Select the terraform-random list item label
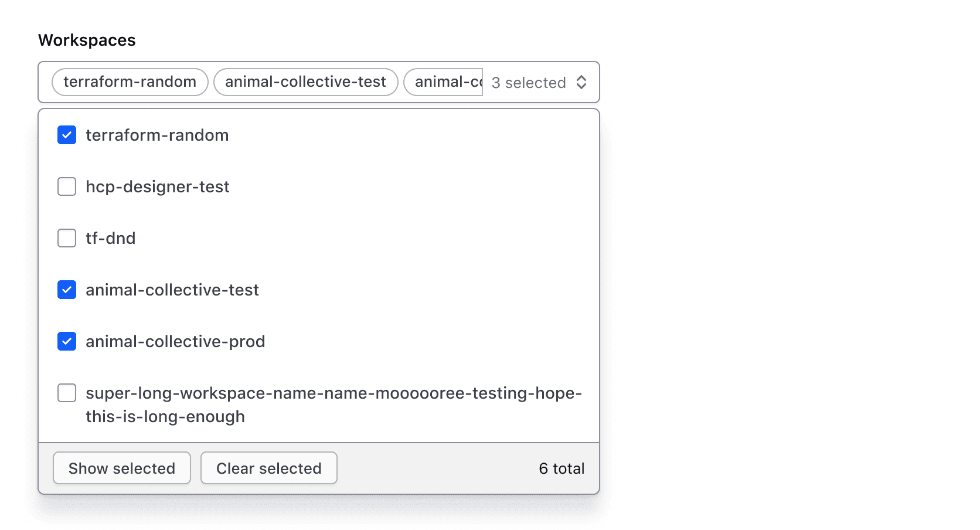980x530 pixels. click(157, 135)
